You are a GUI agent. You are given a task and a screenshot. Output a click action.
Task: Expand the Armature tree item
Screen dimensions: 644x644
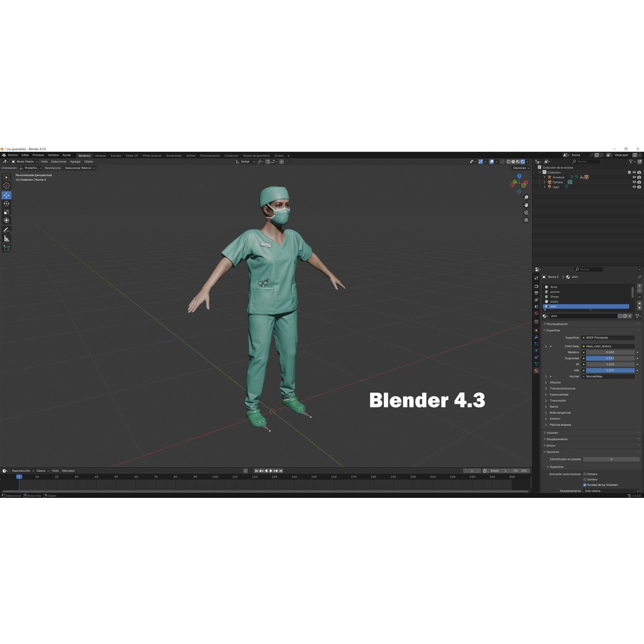[x=544, y=178]
